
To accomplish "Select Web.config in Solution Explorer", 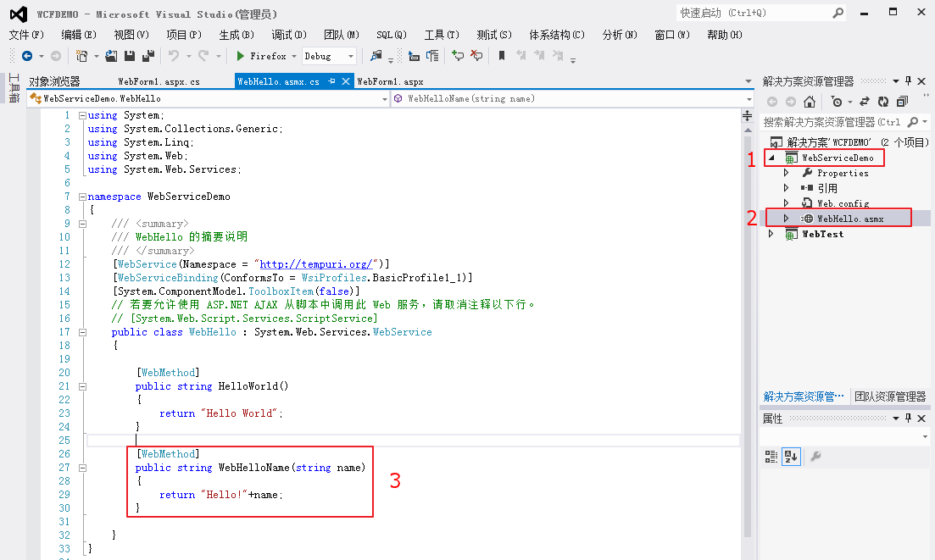I will pyautogui.click(x=843, y=203).
